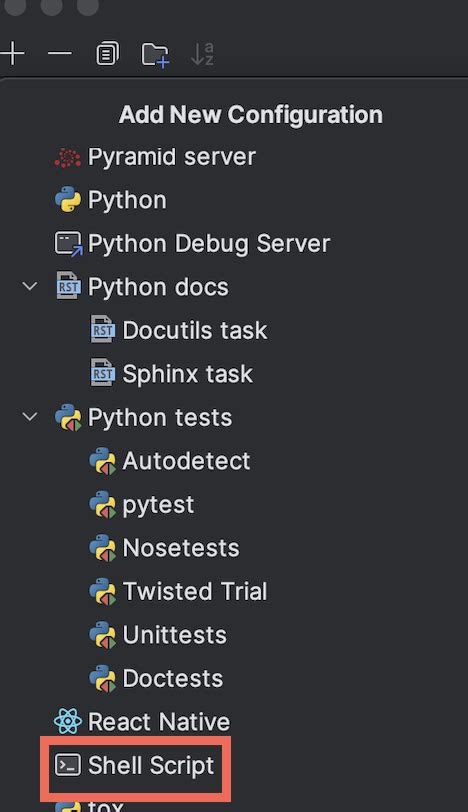
Task: Click the icon next to Twisted Trial
Action: tap(102, 592)
